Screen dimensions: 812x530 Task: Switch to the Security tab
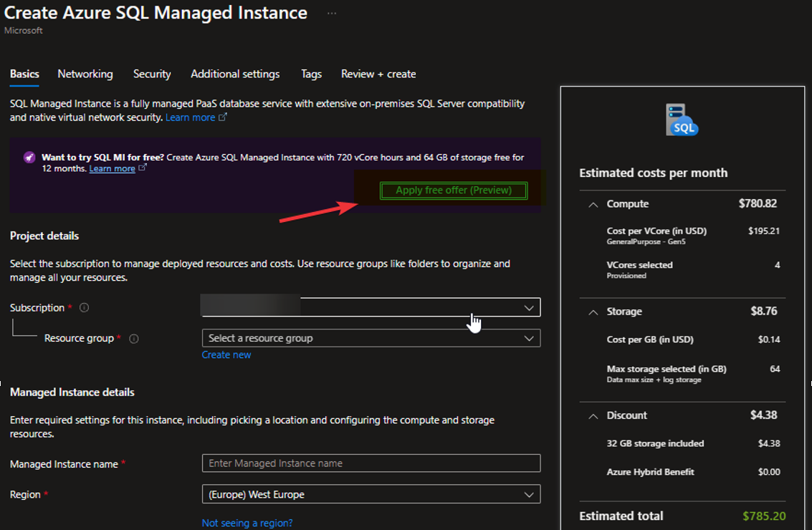(152, 74)
